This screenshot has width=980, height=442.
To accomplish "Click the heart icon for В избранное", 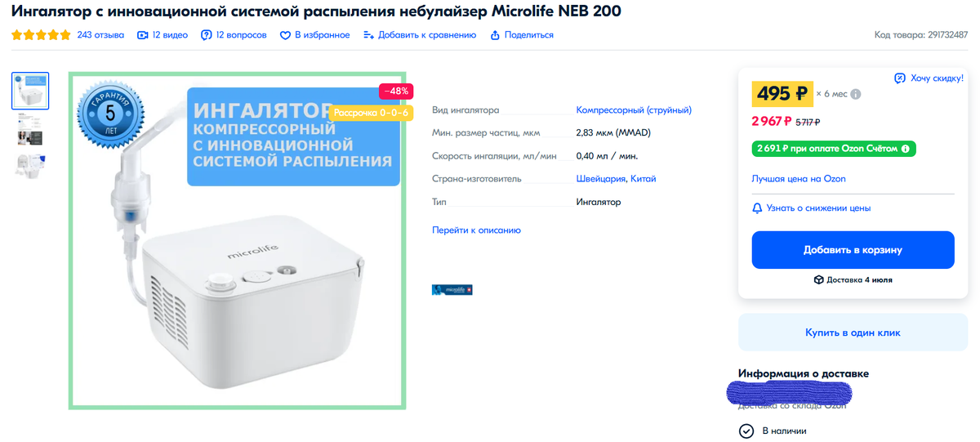I will click(x=285, y=35).
